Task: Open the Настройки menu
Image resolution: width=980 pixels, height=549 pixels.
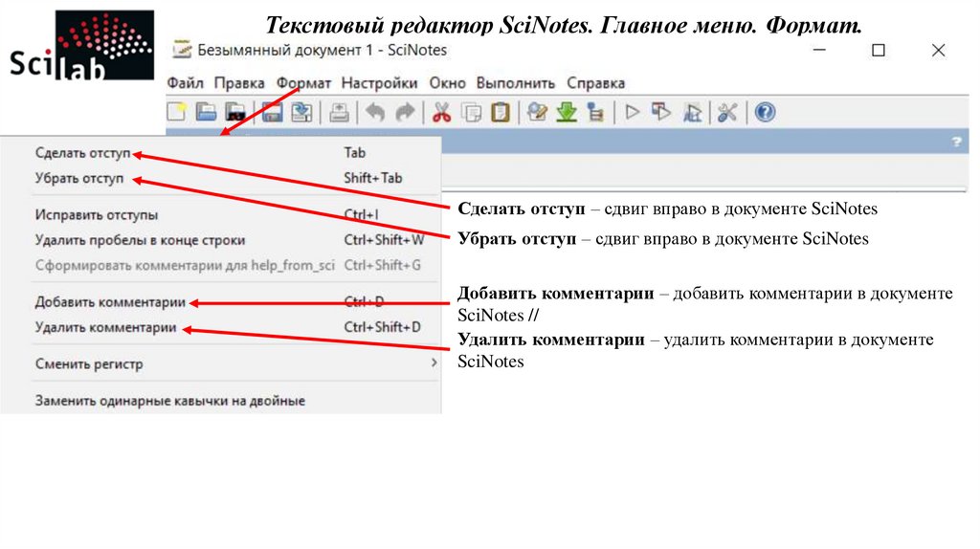Action: 379,83
